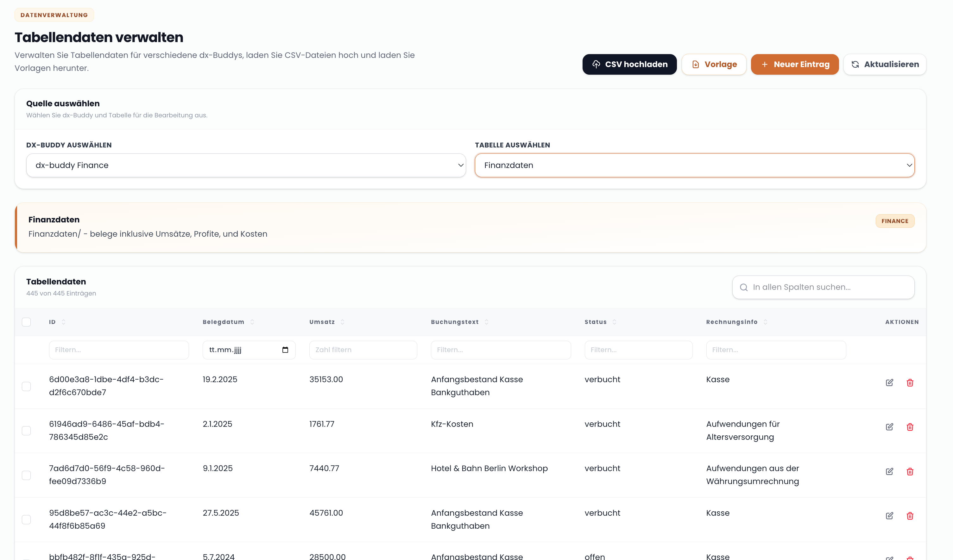Focus the Umsatz Zahl filtern field
Image resolution: width=953 pixels, height=560 pixels.
pyautogui.click(x=363, y=350)
